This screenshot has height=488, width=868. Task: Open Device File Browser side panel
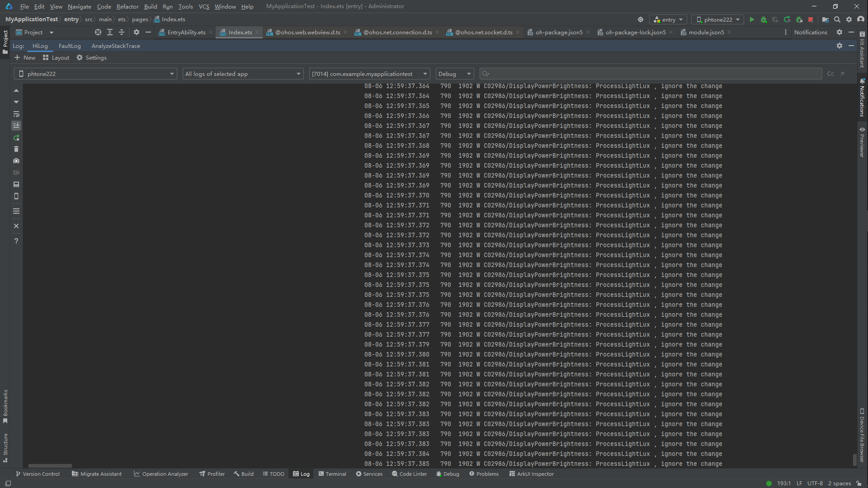point(862,435)
